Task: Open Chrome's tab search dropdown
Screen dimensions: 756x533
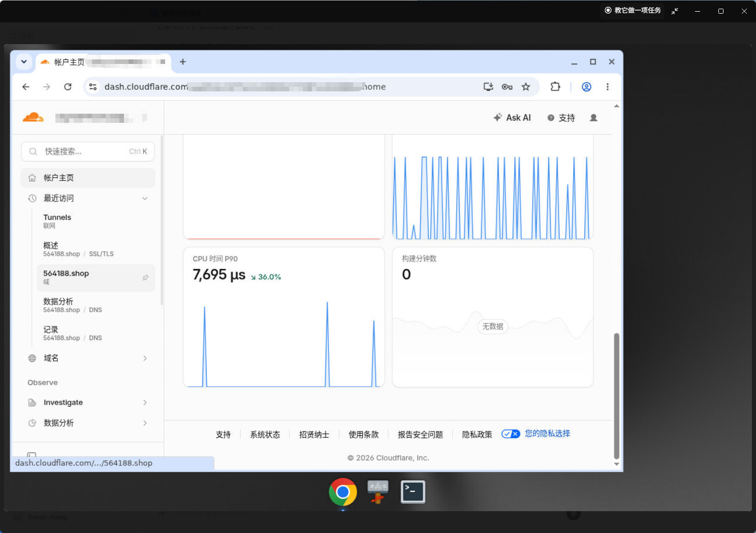Action: pos(24,62)
